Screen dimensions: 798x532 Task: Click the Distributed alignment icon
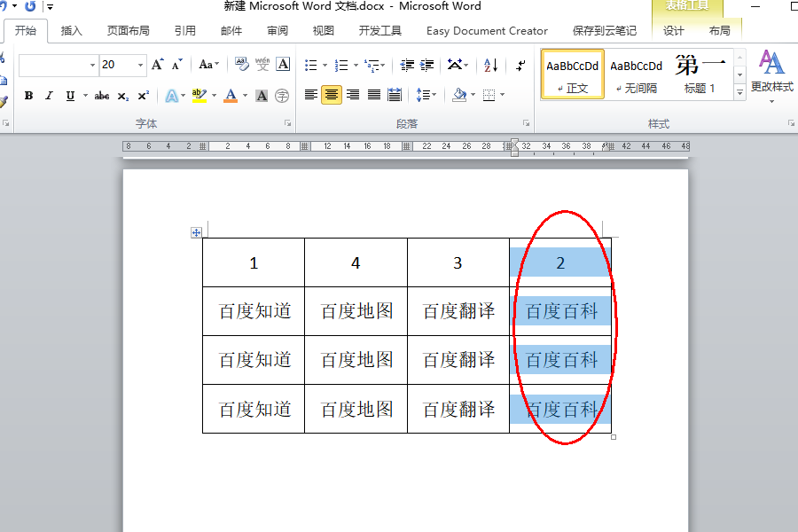coord(395,95)
